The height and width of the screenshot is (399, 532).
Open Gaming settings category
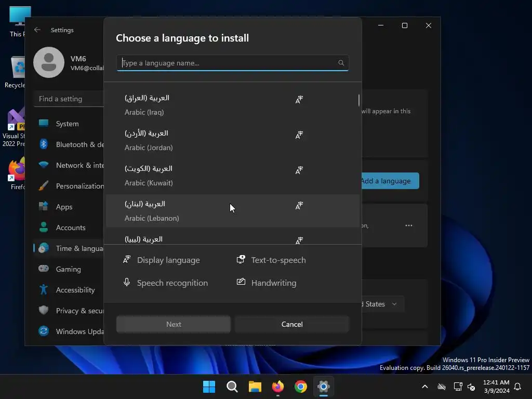tap(69, 269)
